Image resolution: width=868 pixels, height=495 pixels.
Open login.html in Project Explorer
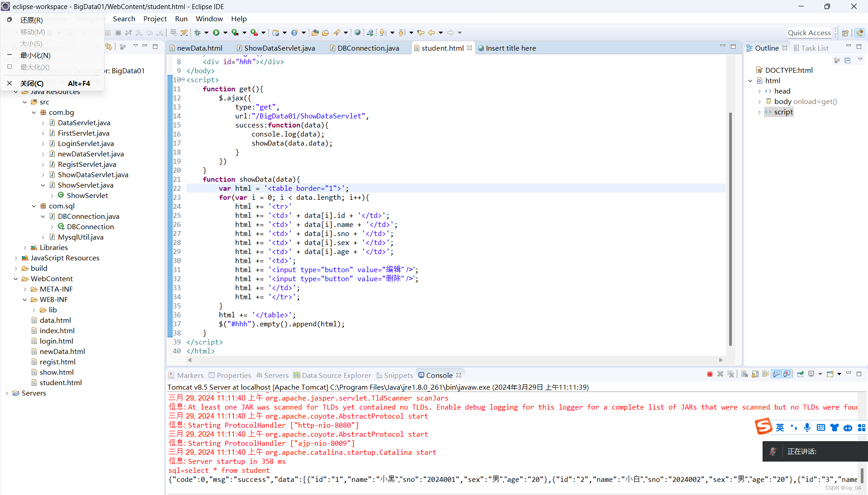[57, 341]
